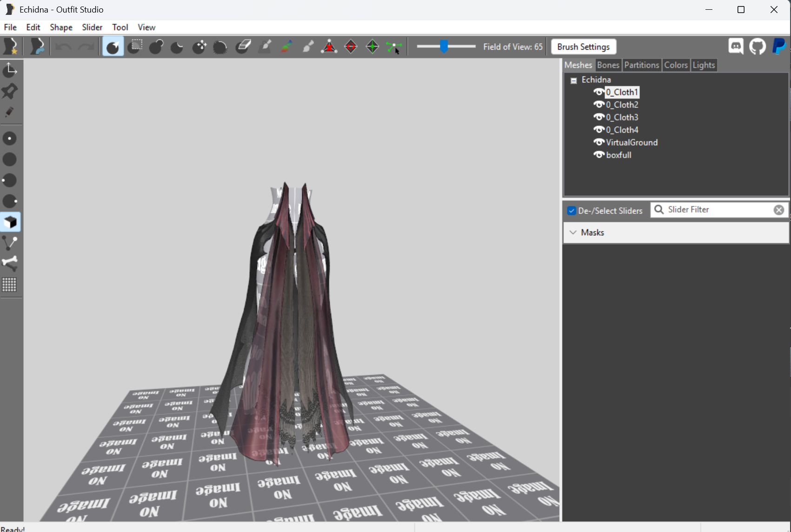Screen dimensions: 791x532
Task: Collapse the Masks section chevron
Action: 573,233
